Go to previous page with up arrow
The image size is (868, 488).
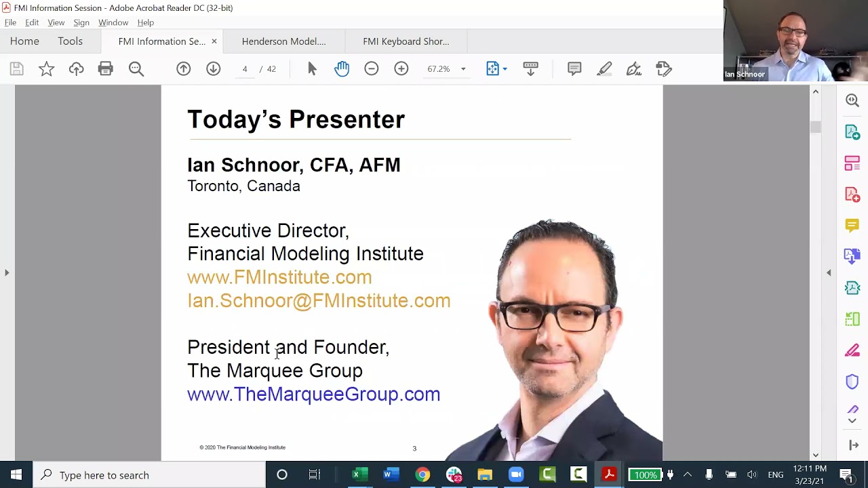184,68
